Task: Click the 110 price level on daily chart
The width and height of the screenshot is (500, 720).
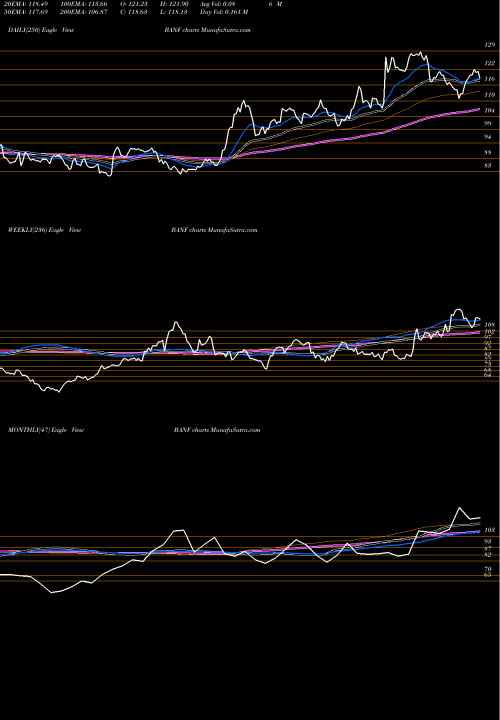Action: point(490,95)
